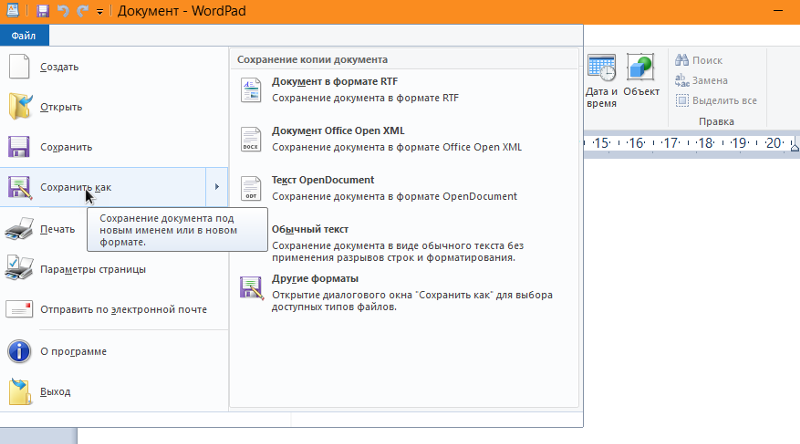
Task: Click the 'Сохранение копии документа' header
Action: point(312,60)
